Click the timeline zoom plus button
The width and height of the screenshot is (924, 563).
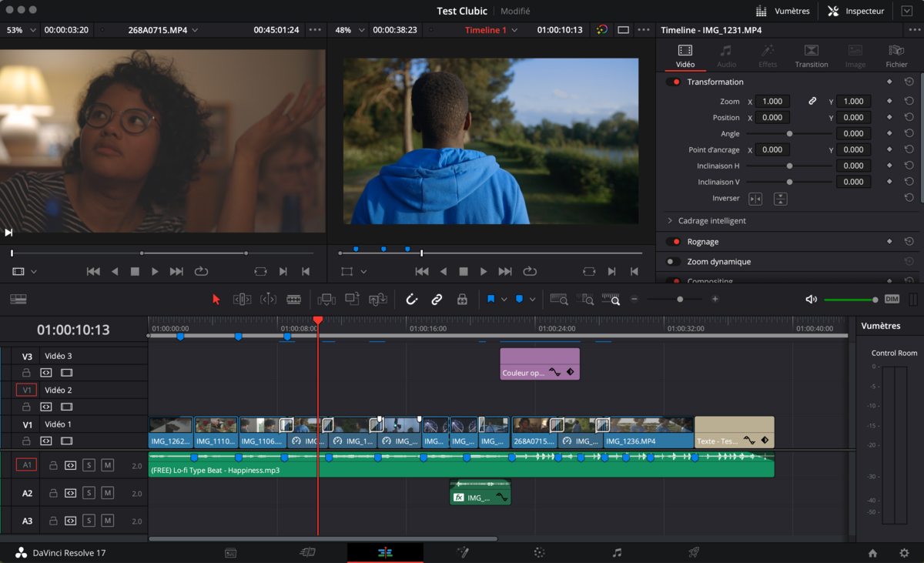pyautogui.click(x=715, y=299)
